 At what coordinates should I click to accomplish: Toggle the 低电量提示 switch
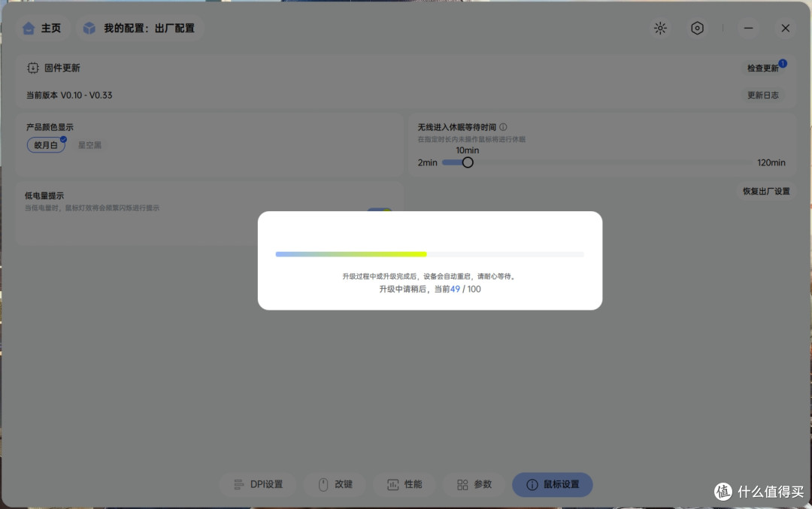(380, 211)
